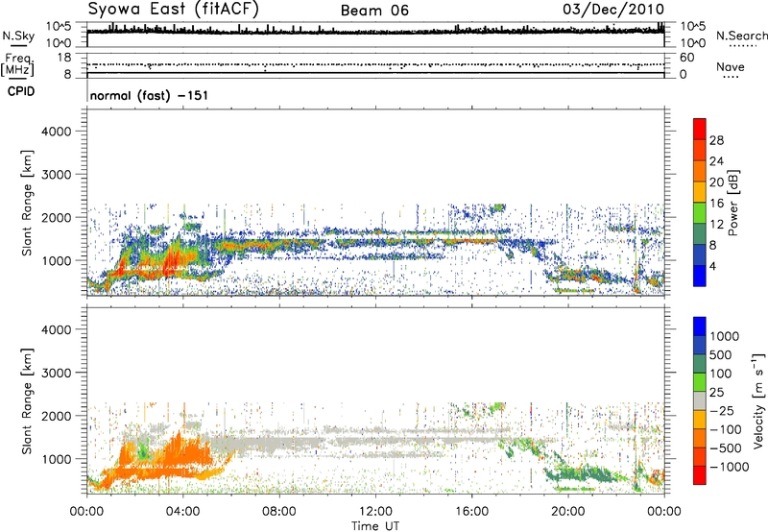768x532 pixels.
Task: Click the 'N.Sky' label
Action: [18, 36]
